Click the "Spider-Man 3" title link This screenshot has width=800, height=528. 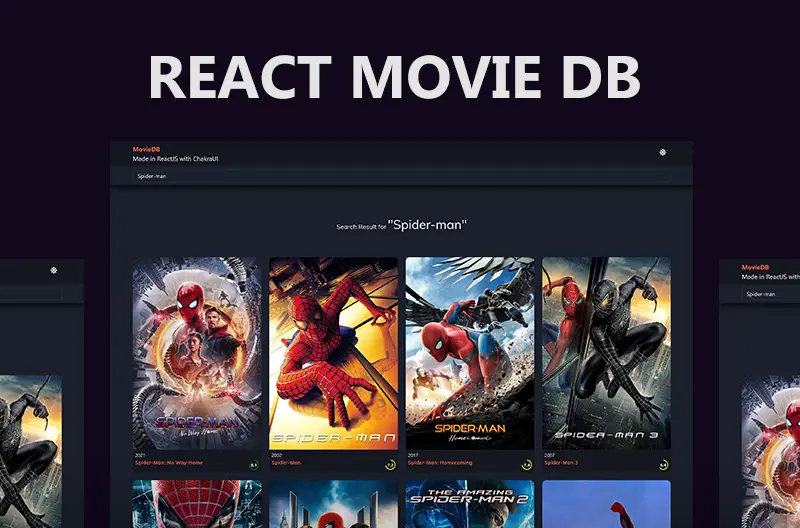pyautogui.click(x=561, y=463)
